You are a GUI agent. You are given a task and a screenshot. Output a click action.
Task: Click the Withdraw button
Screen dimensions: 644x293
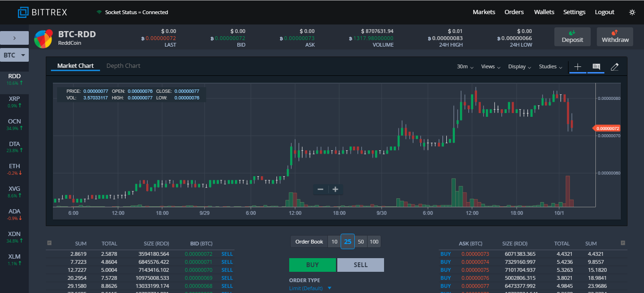tap(615, 37)
